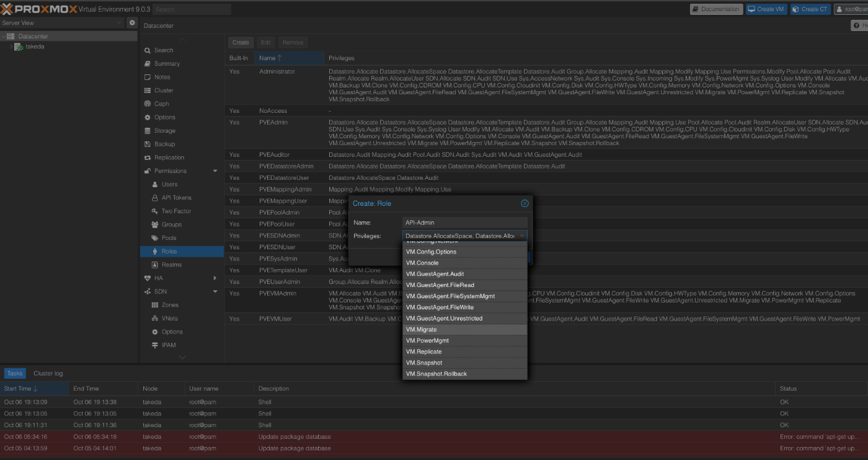Sort tasks by the Start Time column header

coord(34,389)
